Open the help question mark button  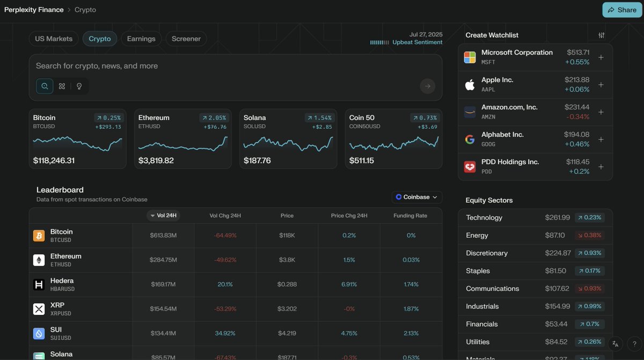[634, 344]
